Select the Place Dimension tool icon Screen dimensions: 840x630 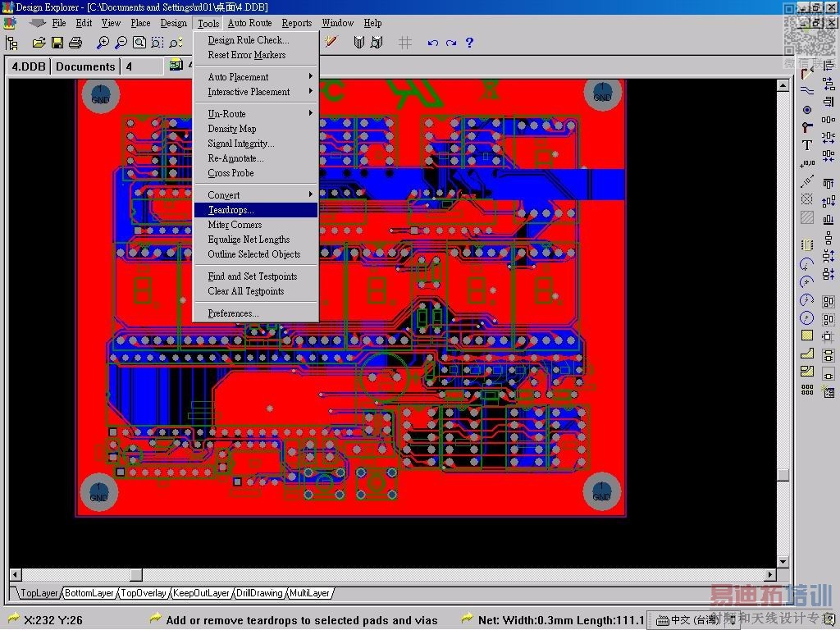pyautogui.click(x=807, y=181)
